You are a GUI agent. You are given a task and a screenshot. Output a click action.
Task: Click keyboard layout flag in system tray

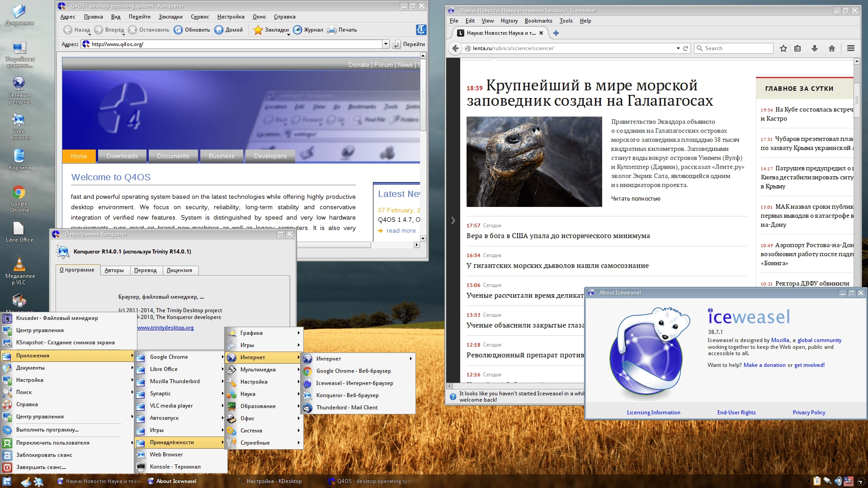pyautogui.click(x=849, y=481)
